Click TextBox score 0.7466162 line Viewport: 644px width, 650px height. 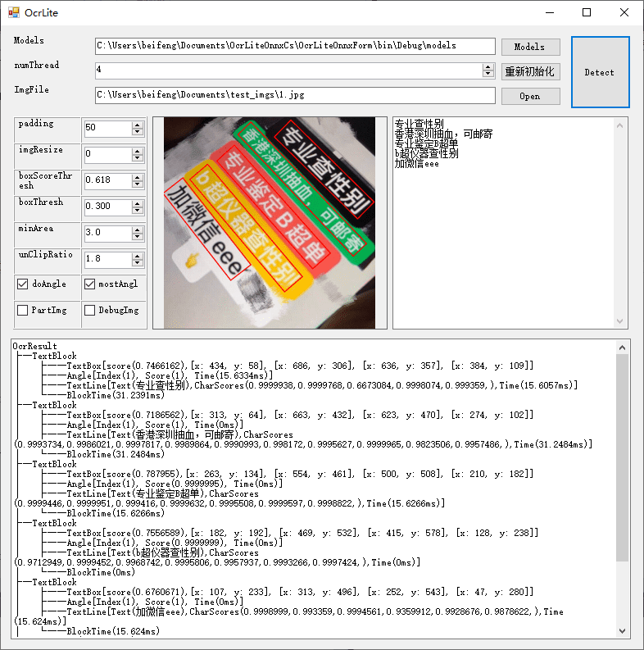pos(300,366)
